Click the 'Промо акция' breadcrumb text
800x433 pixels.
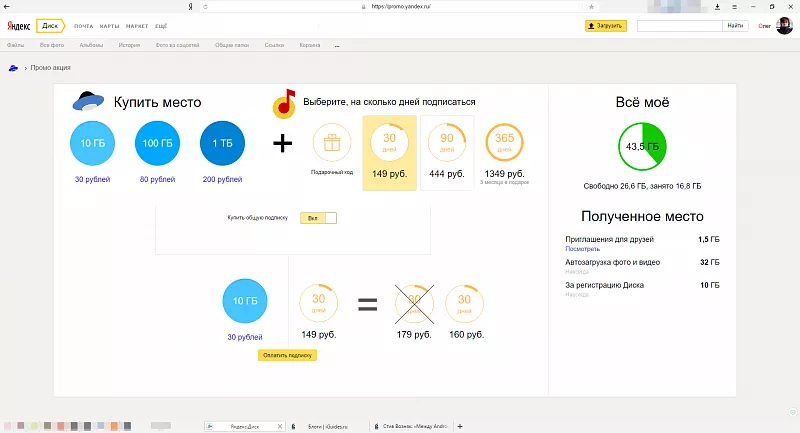pos(51,68)
